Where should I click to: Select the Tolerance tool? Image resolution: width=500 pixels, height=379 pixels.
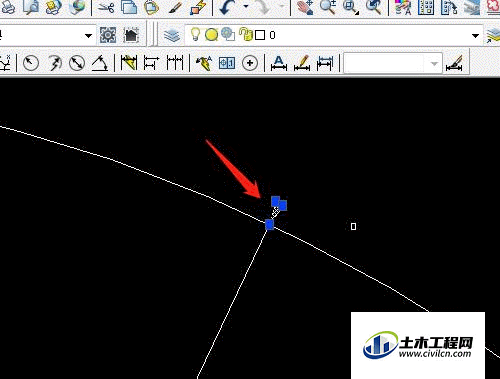pyautogui.click(x=227, y=63)
